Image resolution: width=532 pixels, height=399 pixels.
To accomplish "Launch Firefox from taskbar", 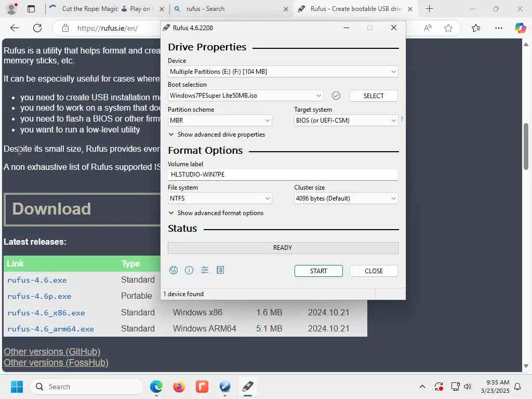I will point(179,387).
